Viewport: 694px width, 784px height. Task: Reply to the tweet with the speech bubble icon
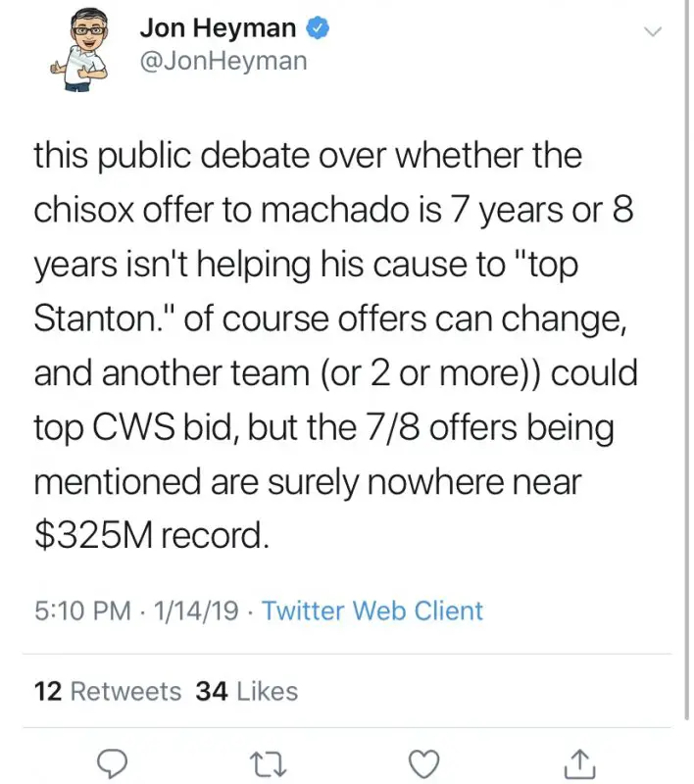[115, 760]
